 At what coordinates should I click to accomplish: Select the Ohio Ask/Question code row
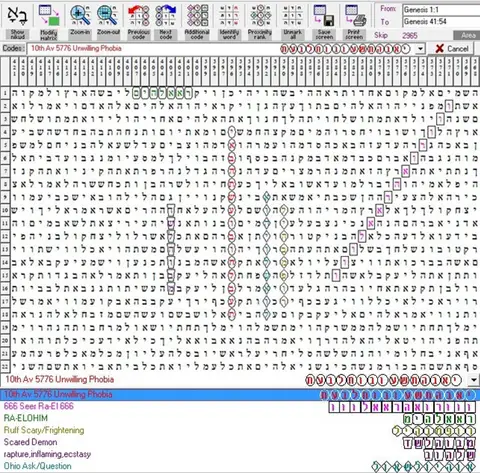coord(240,466)
